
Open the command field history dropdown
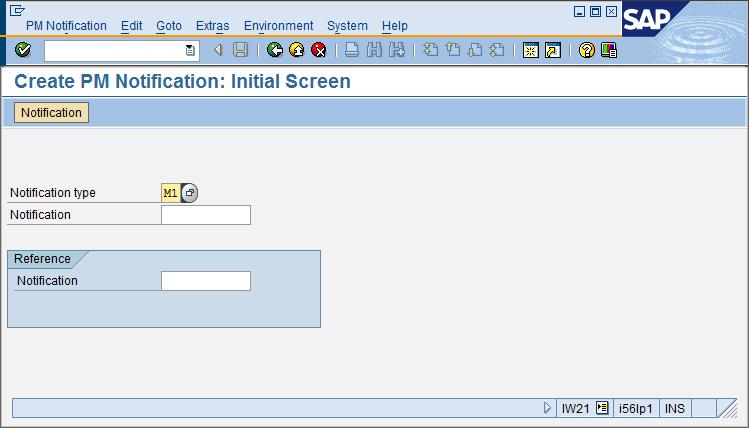click(x=190, y=50)
